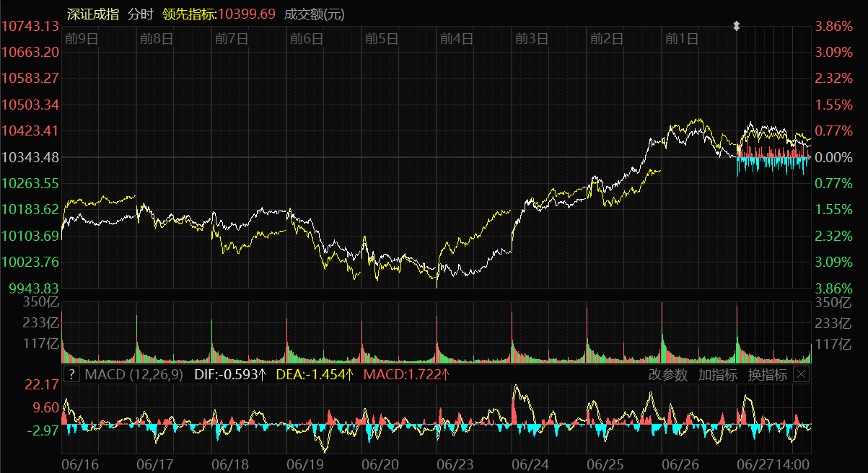Click the up-down resize arrow icon

point(737,26)
